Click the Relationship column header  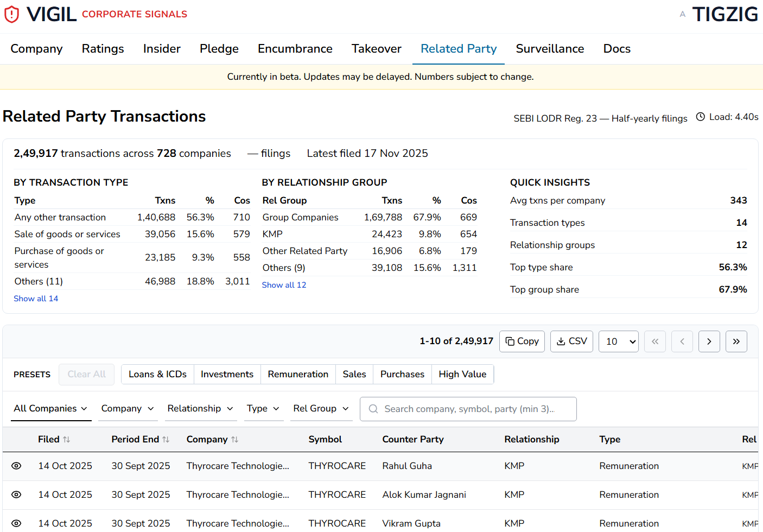[532, 440]
